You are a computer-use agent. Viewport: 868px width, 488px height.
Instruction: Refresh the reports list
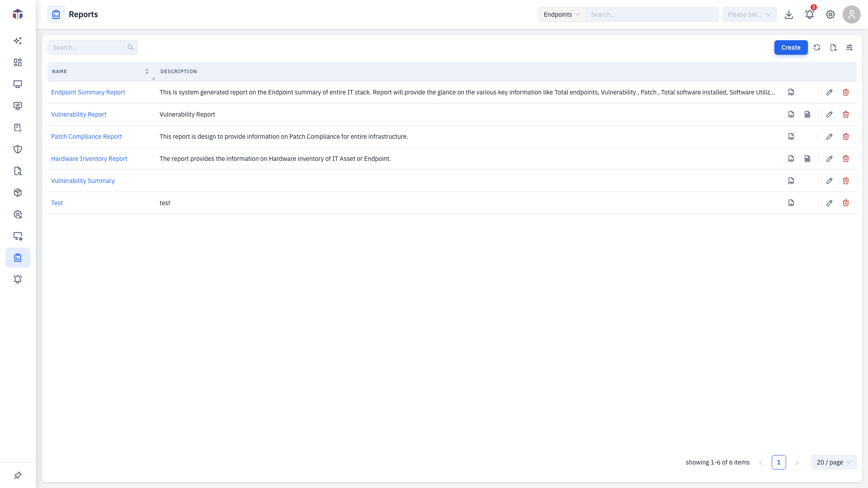(817, 47)
